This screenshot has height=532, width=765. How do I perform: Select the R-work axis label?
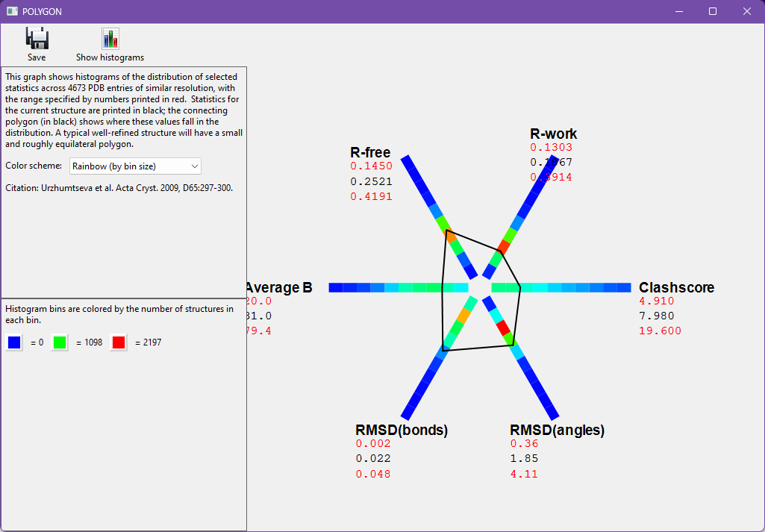pyautogui.click(x=553, y=134)
